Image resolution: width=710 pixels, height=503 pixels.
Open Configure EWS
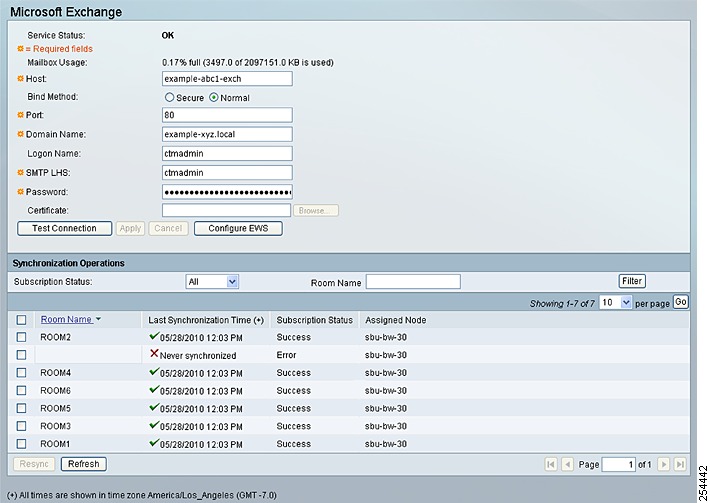[x=238, y=228]
